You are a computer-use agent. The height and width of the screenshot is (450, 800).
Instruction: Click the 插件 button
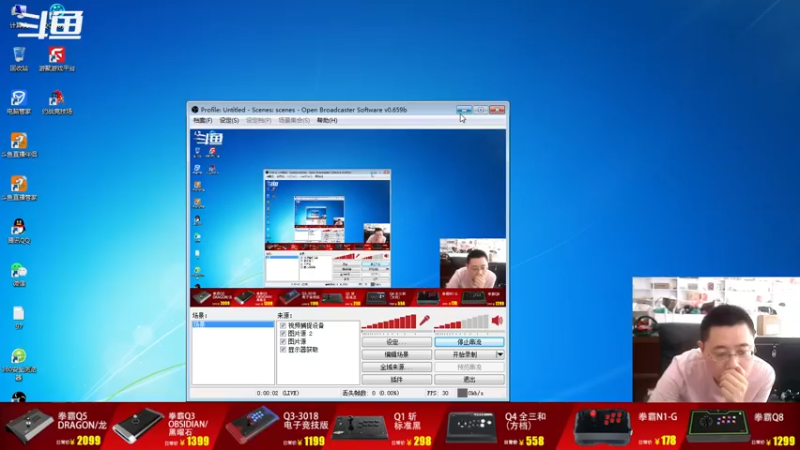[396, 380]
